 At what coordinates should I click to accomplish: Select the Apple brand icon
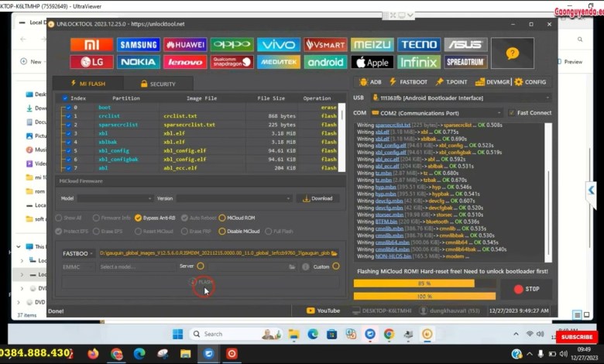[372, 62]
